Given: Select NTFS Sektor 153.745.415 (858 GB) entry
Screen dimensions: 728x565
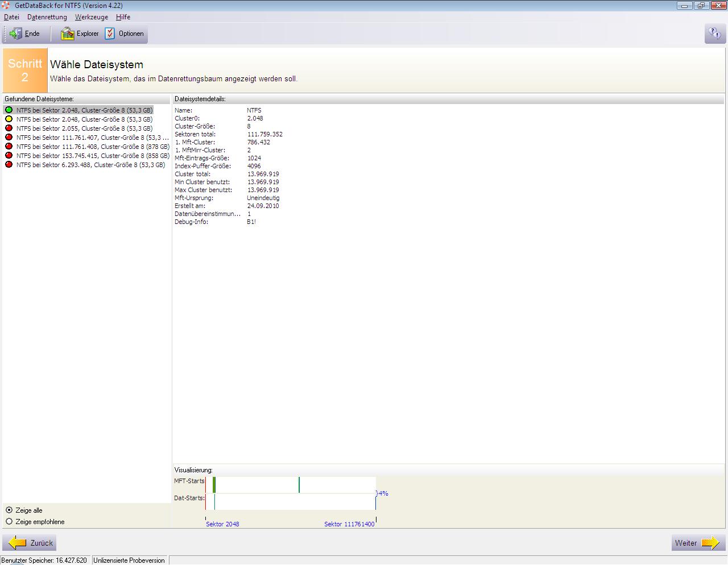Looking at the screenshot, I should (86, 156).
